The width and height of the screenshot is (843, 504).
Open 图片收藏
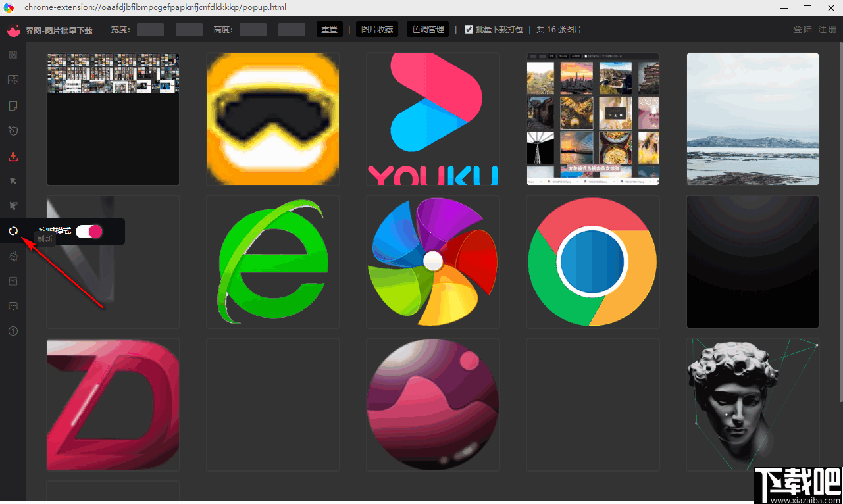coord(377,30)
